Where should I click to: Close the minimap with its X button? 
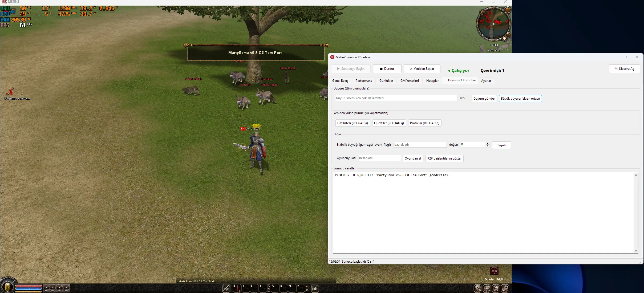508,10
